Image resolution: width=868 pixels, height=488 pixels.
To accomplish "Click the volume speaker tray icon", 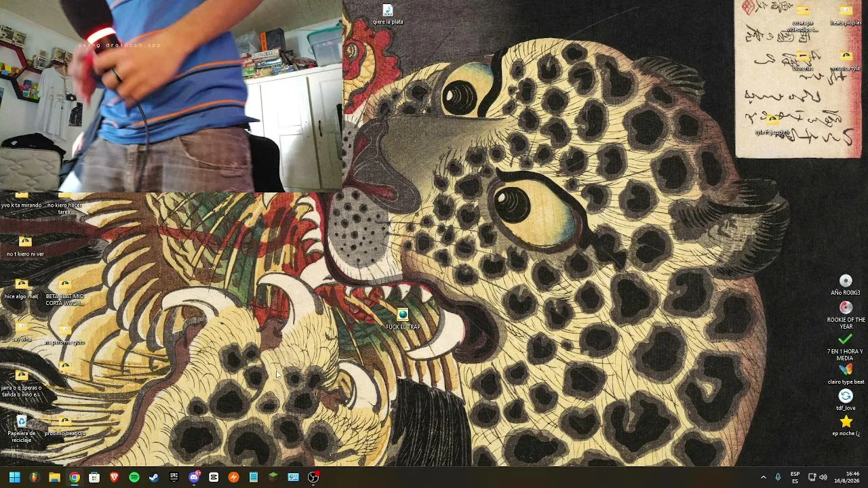I will 823,477.
